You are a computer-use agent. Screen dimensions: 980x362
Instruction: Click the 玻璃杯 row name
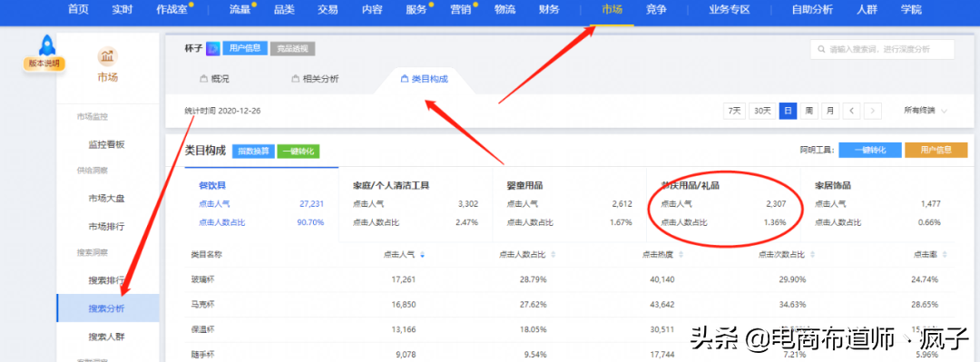pyautogui.click(x=201, y=279)
